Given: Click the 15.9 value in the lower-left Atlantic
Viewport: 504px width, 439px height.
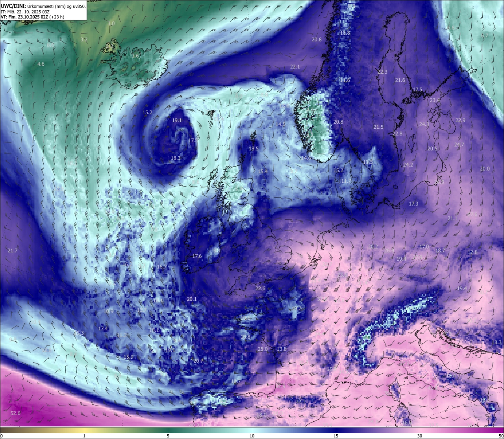Looking at the screenshot, I should 128,357.
